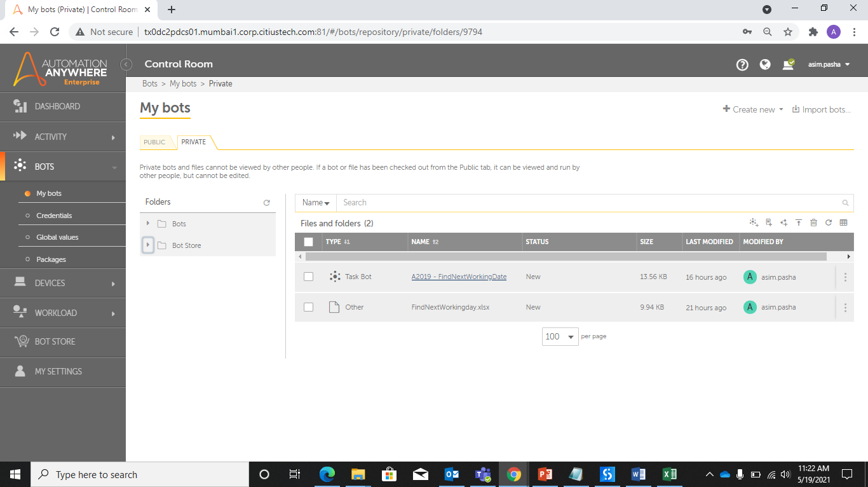
Task: Go to My bots breadcrumb link
Action: 183,84
